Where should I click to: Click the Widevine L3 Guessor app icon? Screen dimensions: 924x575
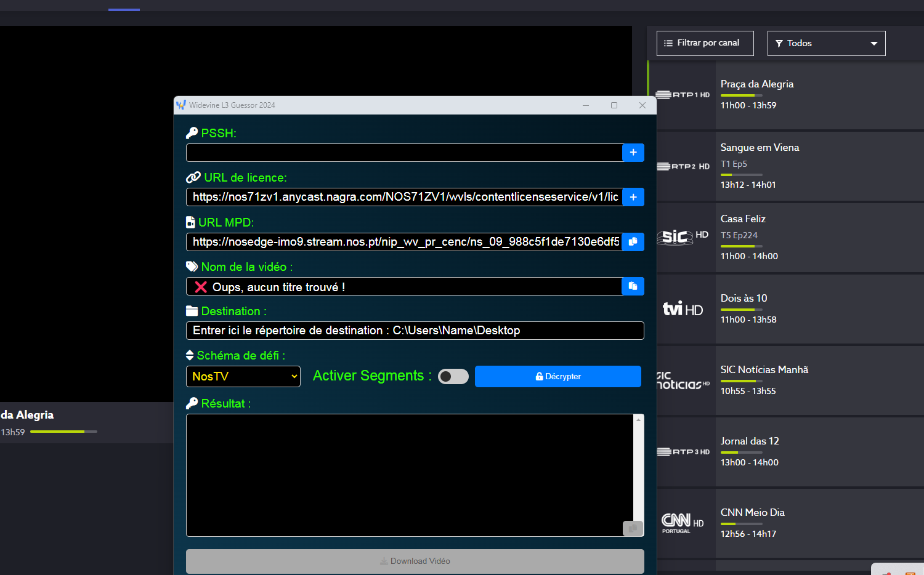point(181,105)
